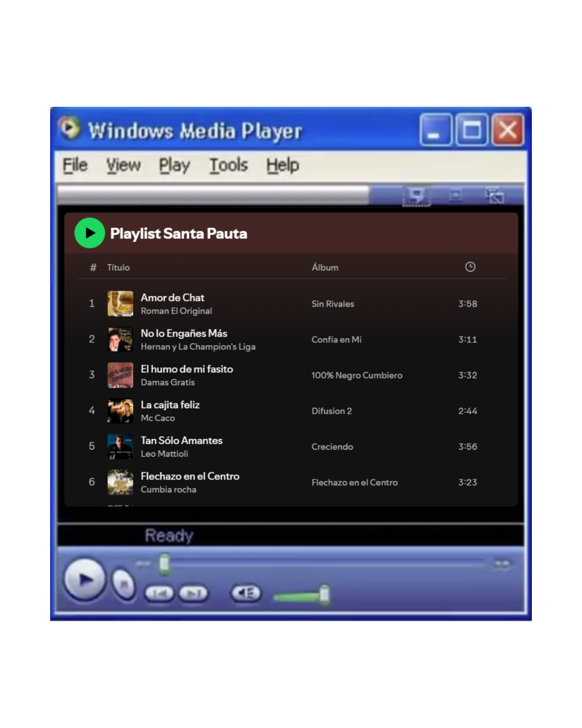Open artist Hernan y La Champion's Liga
This screenshot has height=728, width=582.
(198, 347)
